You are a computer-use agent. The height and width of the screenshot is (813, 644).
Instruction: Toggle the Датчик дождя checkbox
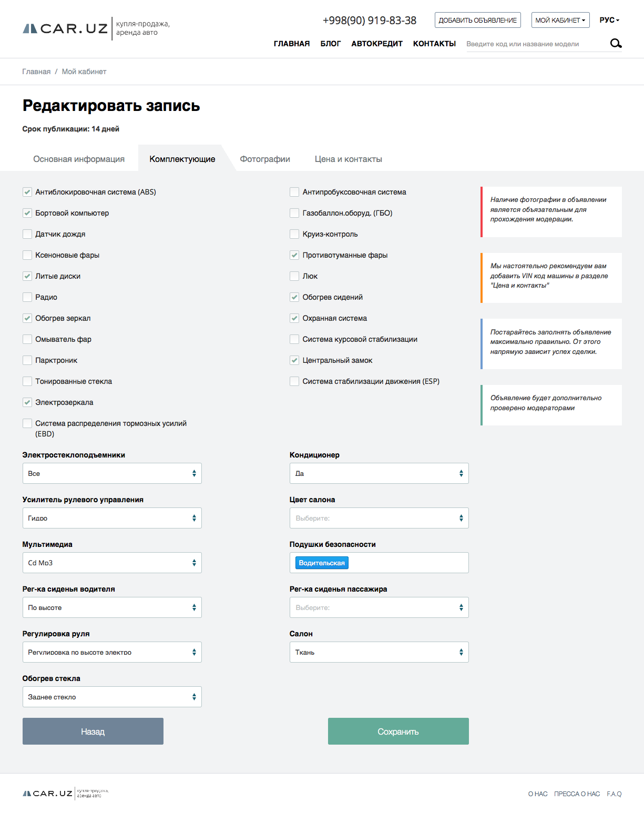coord(27,234)
